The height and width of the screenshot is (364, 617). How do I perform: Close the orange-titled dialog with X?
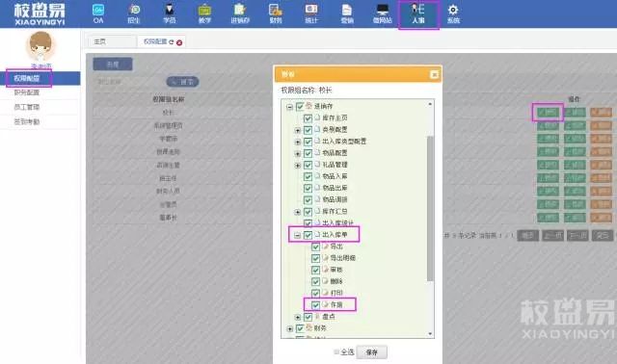(434, 74)
